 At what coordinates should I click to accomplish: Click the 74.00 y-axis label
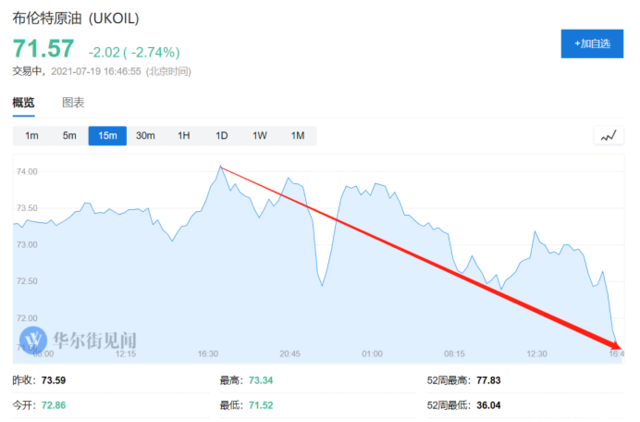coord(27,171)
